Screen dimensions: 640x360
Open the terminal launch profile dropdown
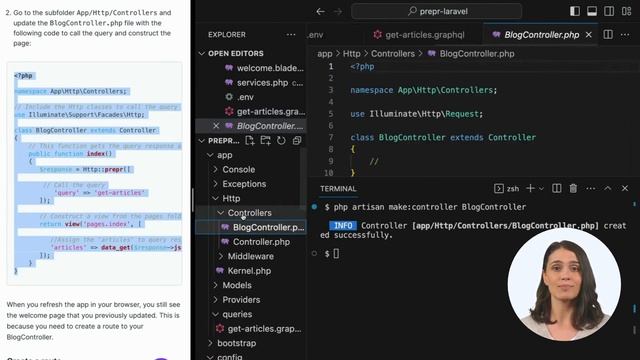pos(541,189)
